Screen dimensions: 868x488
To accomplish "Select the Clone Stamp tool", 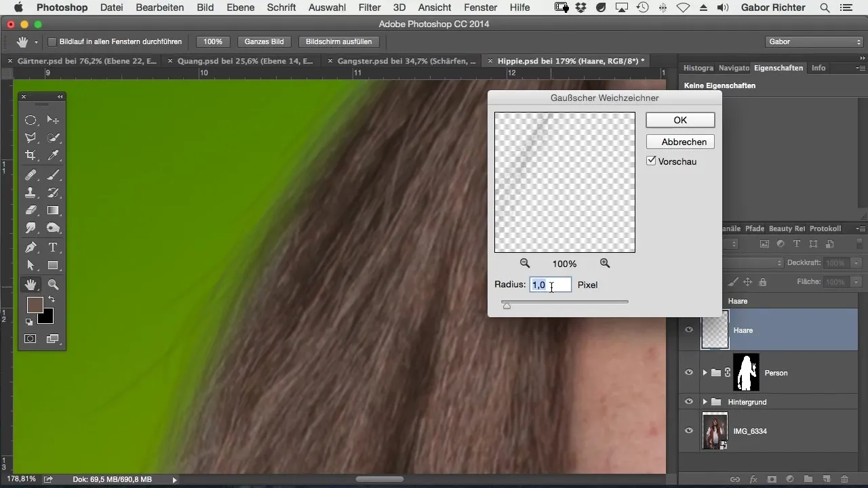I will tap(31, 193).
